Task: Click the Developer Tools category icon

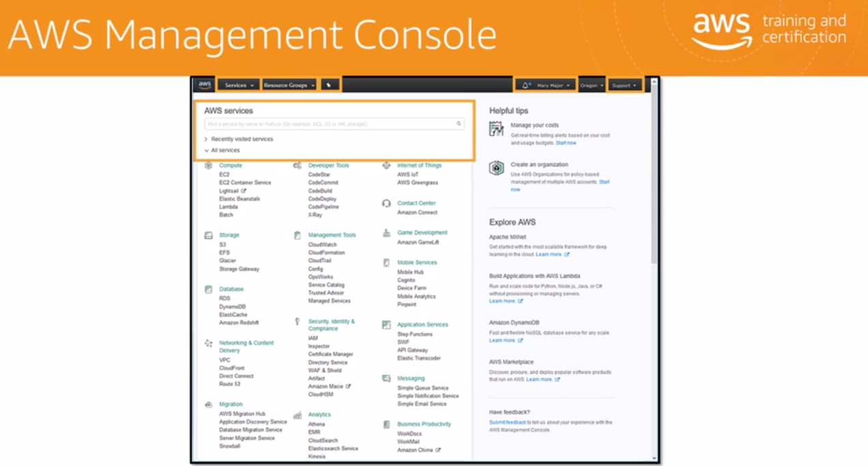Action: (x=298, y=166)
